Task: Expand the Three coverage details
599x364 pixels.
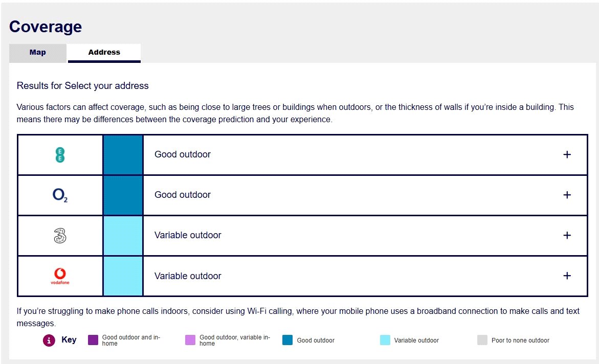Action: click(567, 235)
